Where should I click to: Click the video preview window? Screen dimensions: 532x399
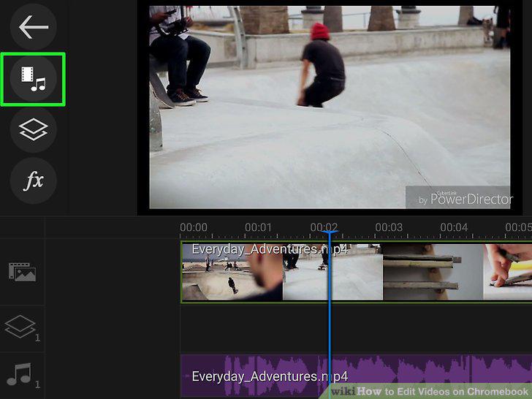point(330,107)
